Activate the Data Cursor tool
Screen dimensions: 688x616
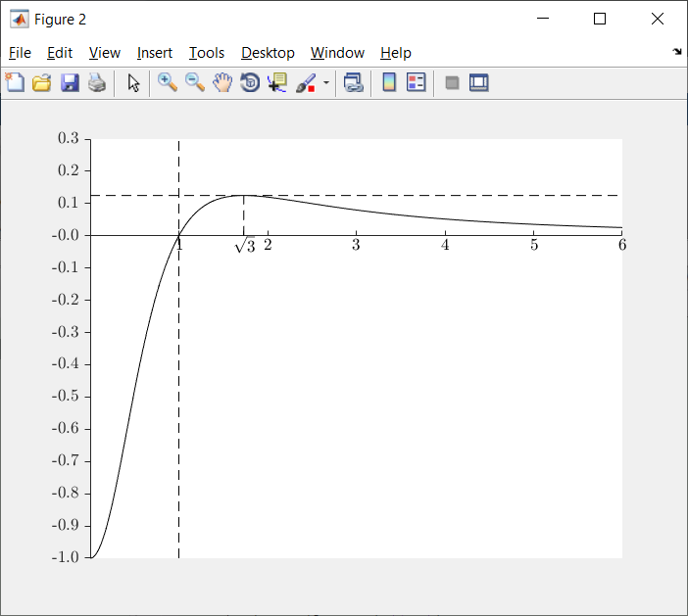(277, 82)
